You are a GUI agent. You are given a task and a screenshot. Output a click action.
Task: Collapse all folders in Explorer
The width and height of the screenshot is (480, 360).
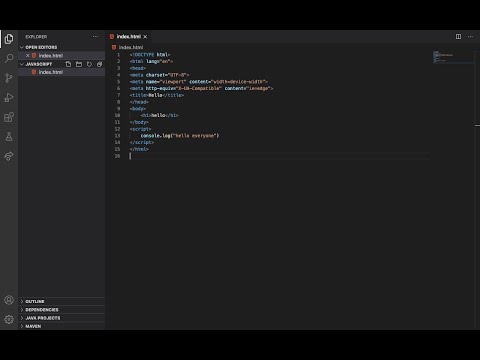click(x=99, y=64)
